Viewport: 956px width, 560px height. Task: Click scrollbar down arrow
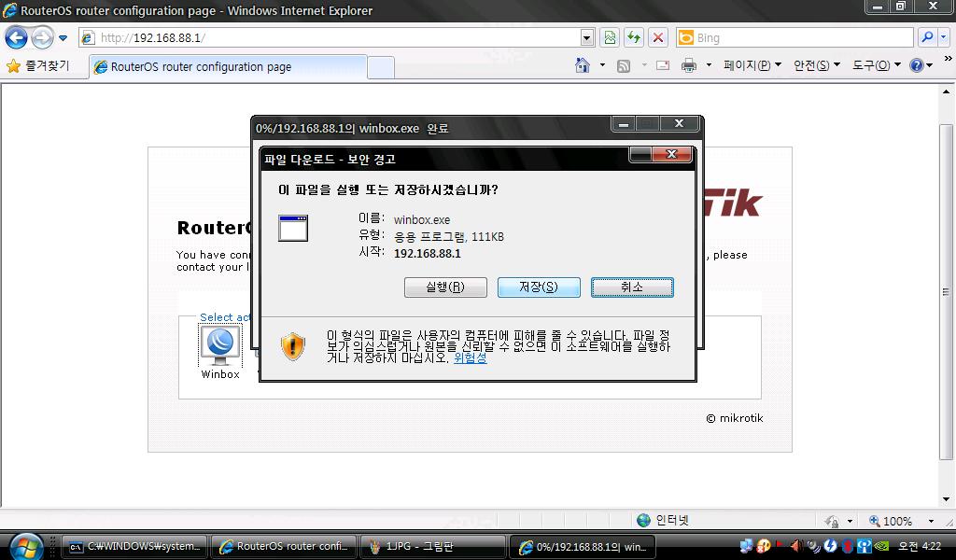946,499
